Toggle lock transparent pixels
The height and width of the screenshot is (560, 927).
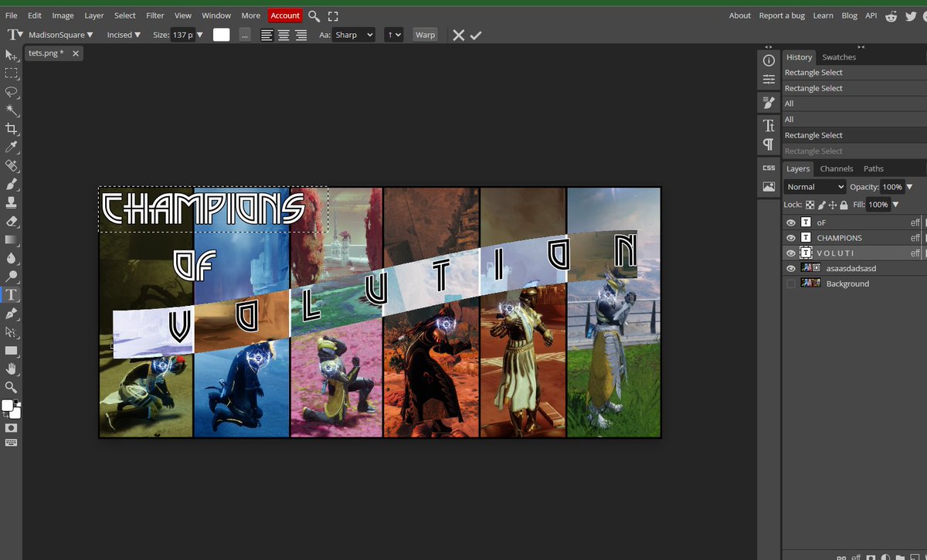click(810, 205)
